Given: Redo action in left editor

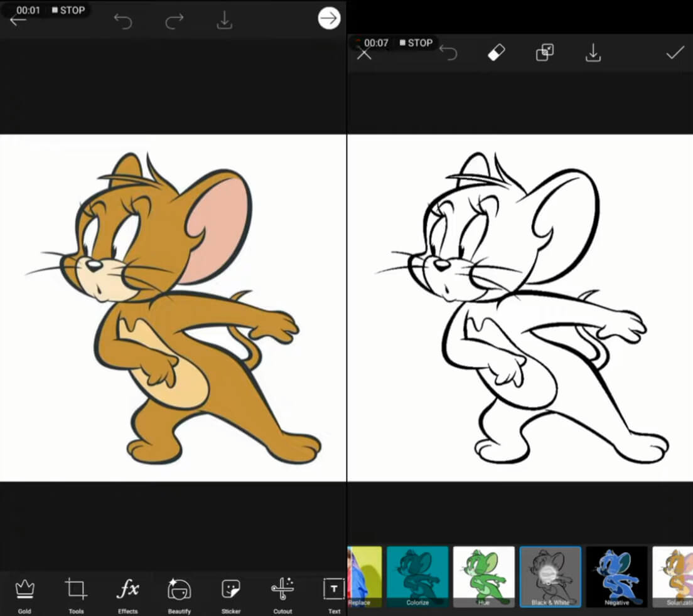Looking at the screenshot, I should [175, 21].
